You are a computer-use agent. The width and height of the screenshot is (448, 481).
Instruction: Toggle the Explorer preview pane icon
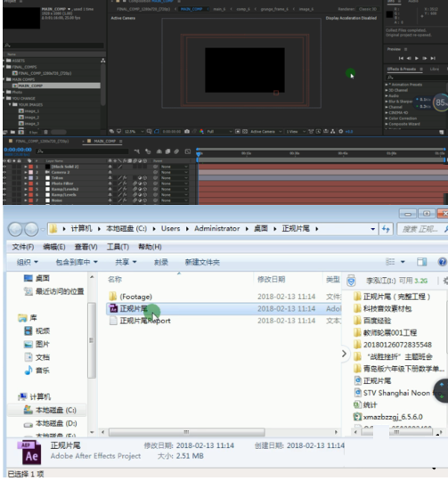pos(422,262)
